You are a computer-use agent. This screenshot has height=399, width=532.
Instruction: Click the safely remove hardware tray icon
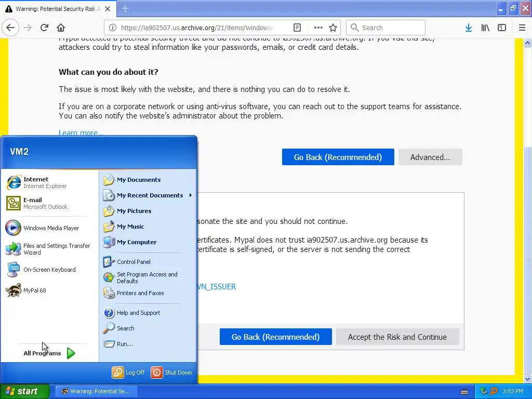[484, 391]
